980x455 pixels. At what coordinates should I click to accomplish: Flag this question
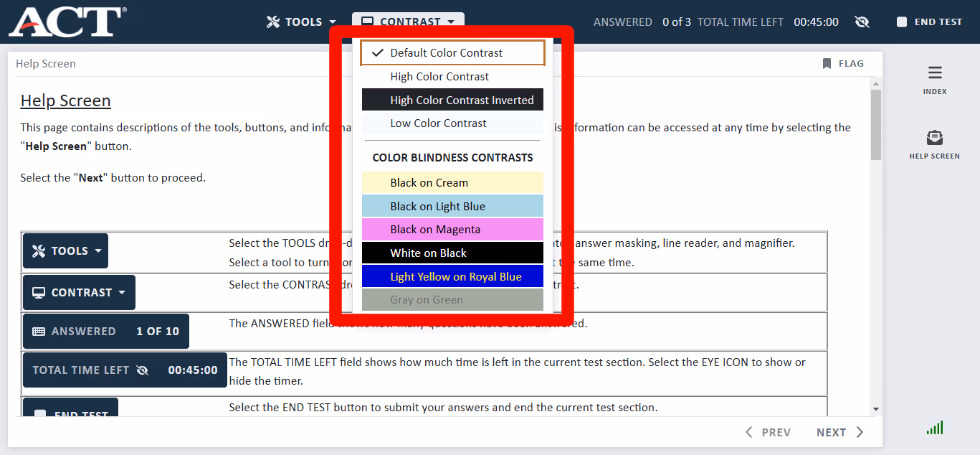click(x=843, y=63)
